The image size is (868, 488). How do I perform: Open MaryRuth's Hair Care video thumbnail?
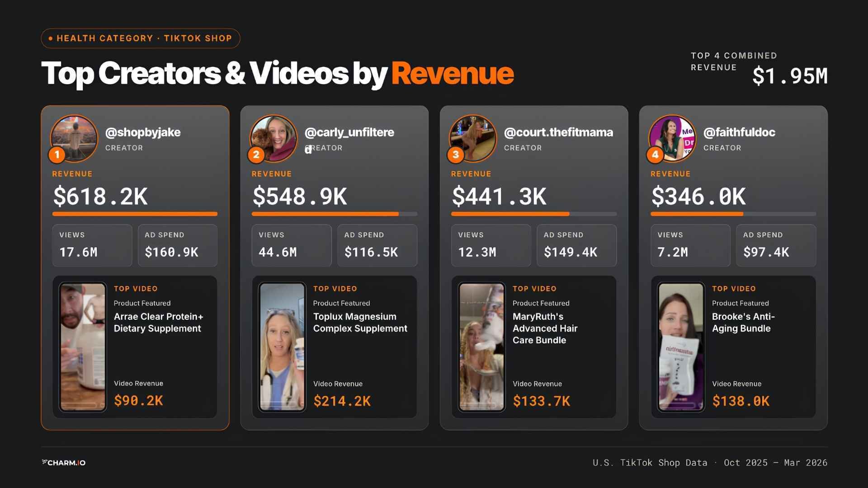point(481,347)
